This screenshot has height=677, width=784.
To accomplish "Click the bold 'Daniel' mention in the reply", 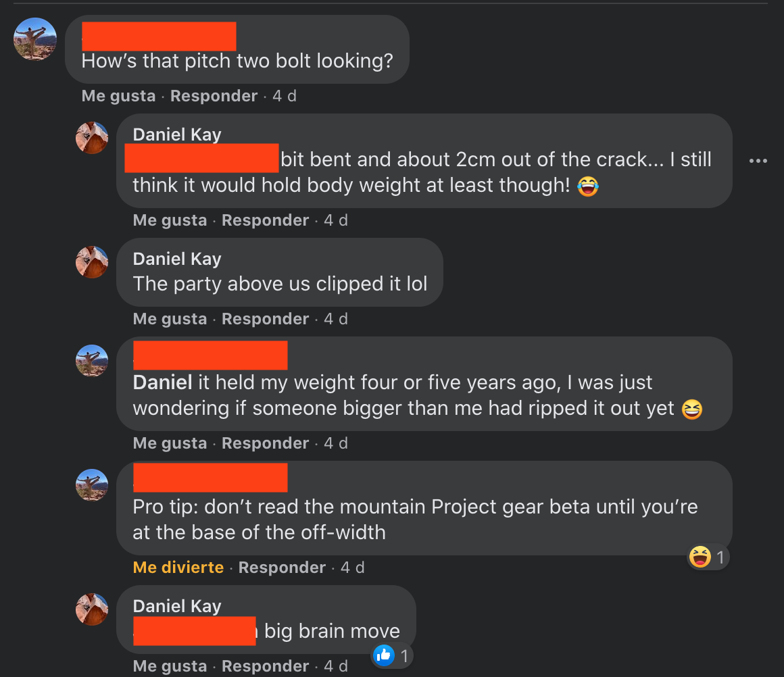I will (x=163, y=382).
